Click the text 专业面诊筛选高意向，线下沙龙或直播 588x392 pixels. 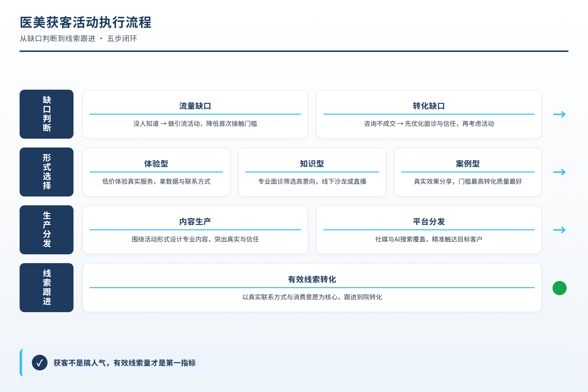(312, 182)
